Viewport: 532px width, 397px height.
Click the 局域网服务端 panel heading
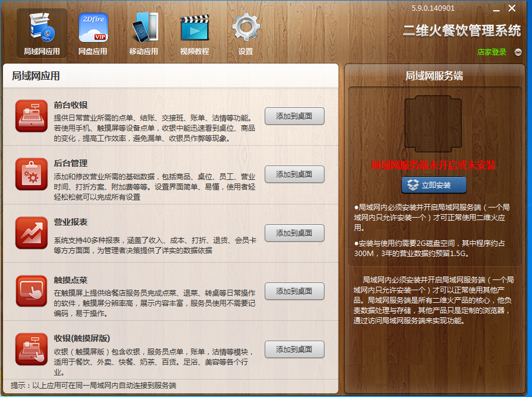point(434,76)
